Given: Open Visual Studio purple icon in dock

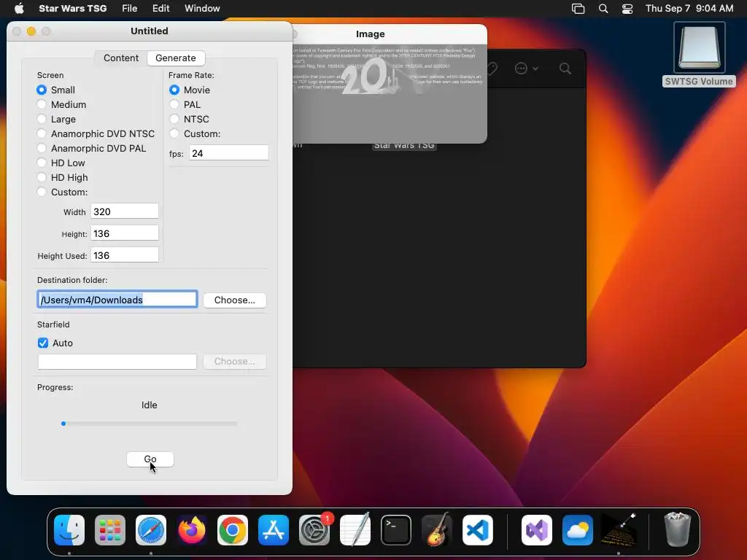Looking at the screenshot, I should tap(537, 530).
